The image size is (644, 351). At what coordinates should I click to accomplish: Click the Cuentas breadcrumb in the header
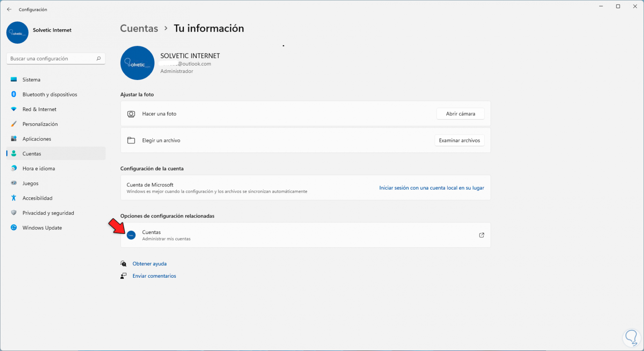(x=139, y=28)
